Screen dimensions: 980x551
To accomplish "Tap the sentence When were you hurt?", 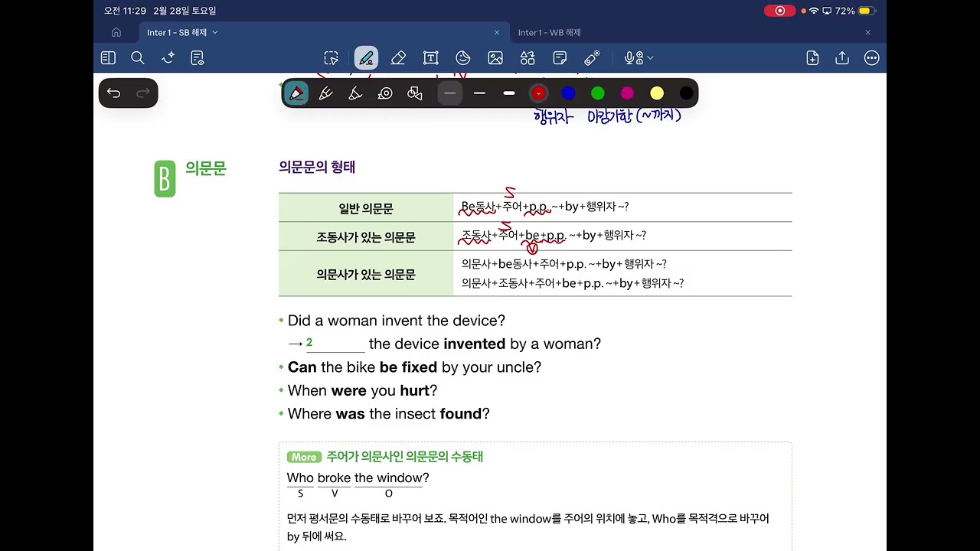I will click(x=362, y=390).
